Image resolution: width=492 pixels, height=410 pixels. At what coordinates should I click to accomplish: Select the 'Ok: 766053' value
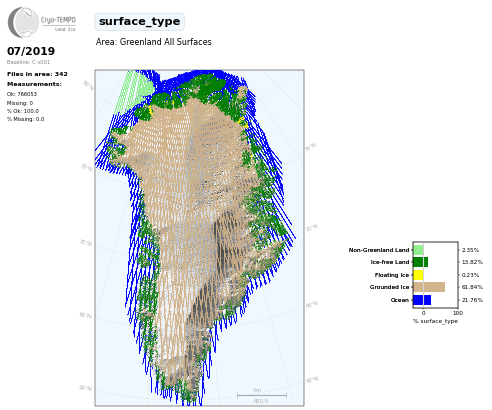click(x=22, y=94)
